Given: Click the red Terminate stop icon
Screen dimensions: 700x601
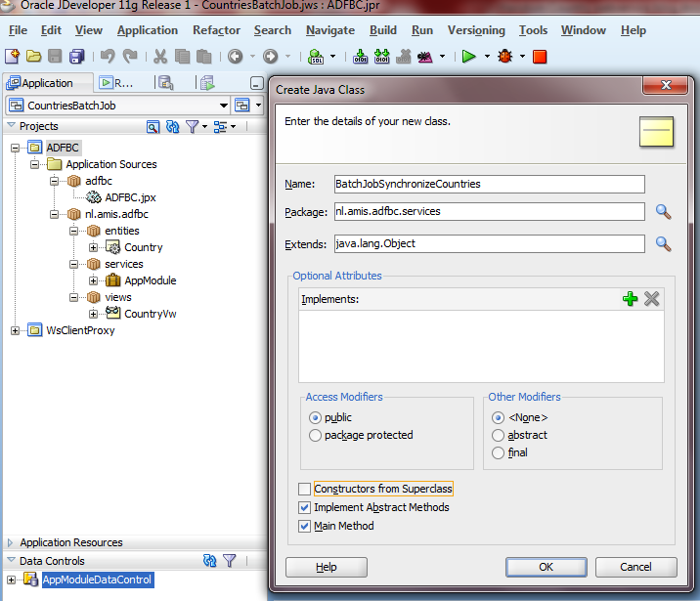Looking at the screenshot, I should (x=540, y=57).
